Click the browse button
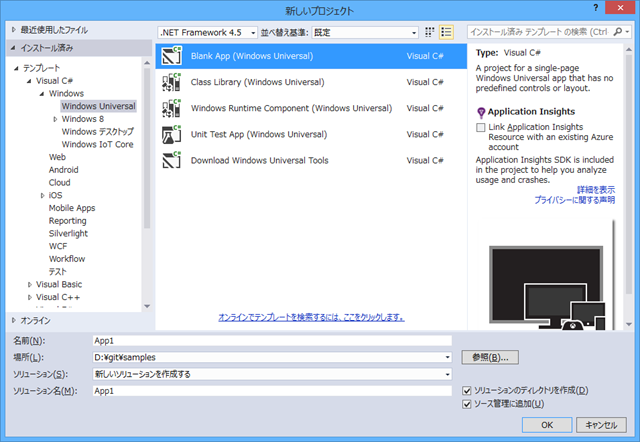640x442 pixels. 490,358
